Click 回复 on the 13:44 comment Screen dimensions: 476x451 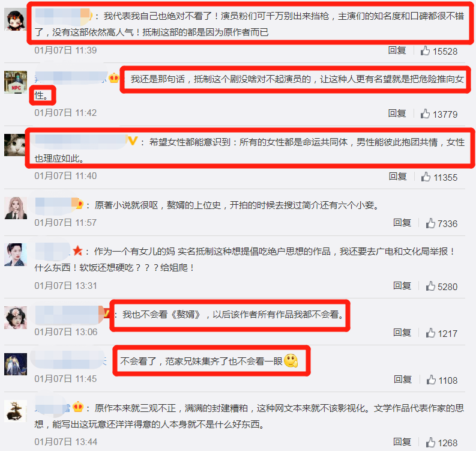point(402,442)
